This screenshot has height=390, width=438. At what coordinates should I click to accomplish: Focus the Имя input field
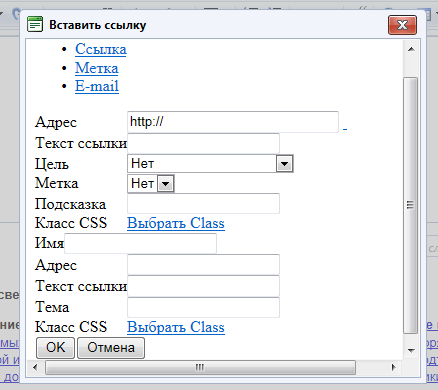140,243
